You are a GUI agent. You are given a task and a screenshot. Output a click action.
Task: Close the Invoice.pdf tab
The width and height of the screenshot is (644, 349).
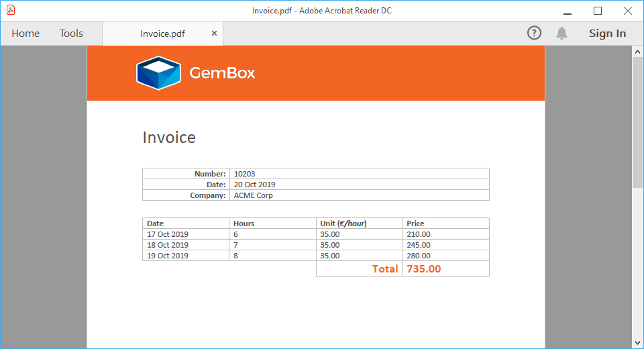click(214, 33)
